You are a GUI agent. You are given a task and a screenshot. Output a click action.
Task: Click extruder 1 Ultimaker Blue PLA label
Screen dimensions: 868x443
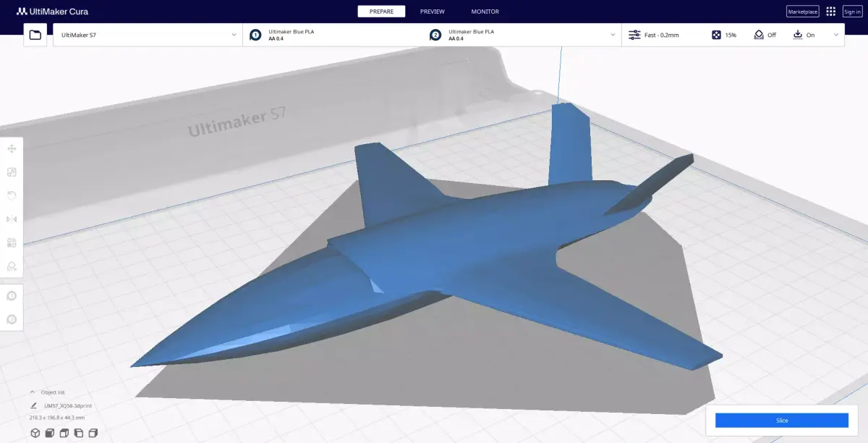coord(291,32)
